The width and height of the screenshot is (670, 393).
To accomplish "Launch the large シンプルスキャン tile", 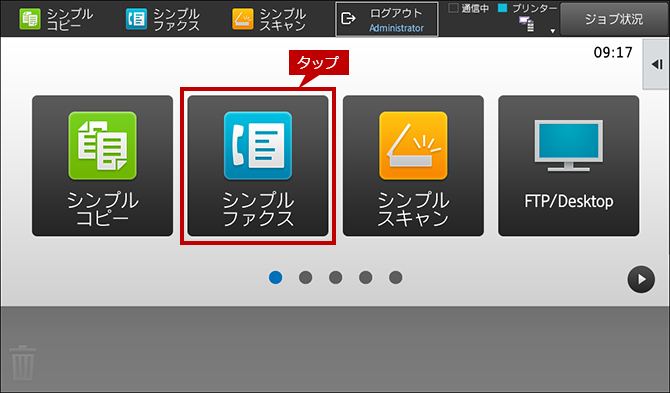I will (413, 166).
